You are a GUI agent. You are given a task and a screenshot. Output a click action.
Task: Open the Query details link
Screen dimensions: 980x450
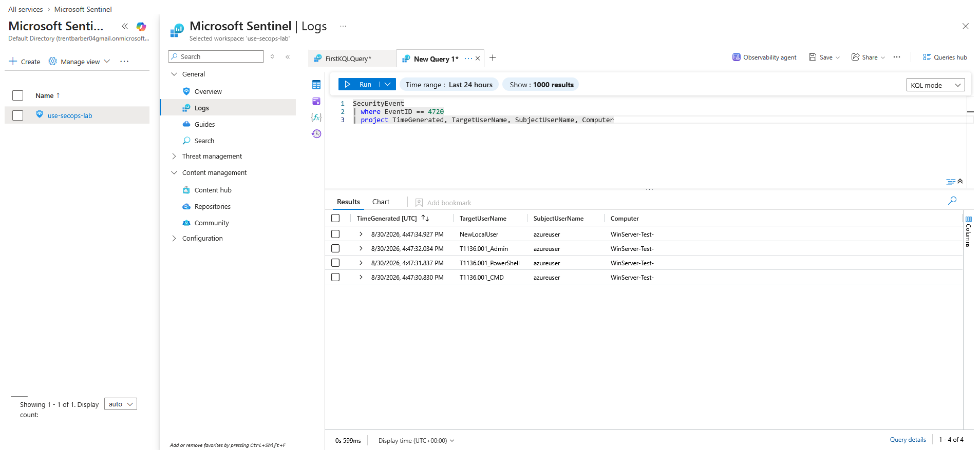click(x=908, y=440)
